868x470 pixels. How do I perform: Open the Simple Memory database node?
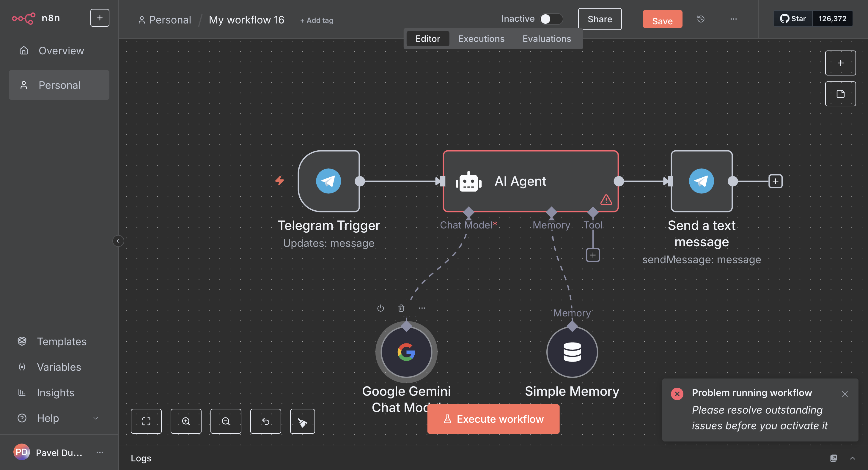click(572, 352)
